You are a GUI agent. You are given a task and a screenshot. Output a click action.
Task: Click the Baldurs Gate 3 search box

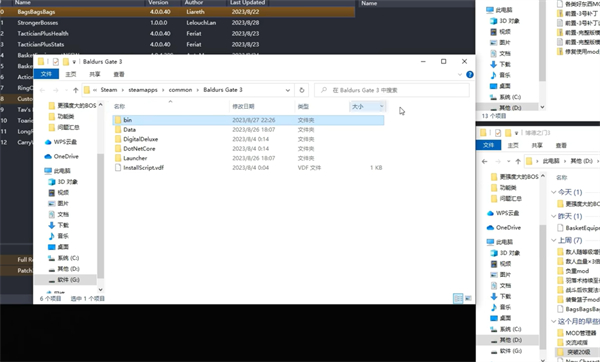tap(391, 90)
